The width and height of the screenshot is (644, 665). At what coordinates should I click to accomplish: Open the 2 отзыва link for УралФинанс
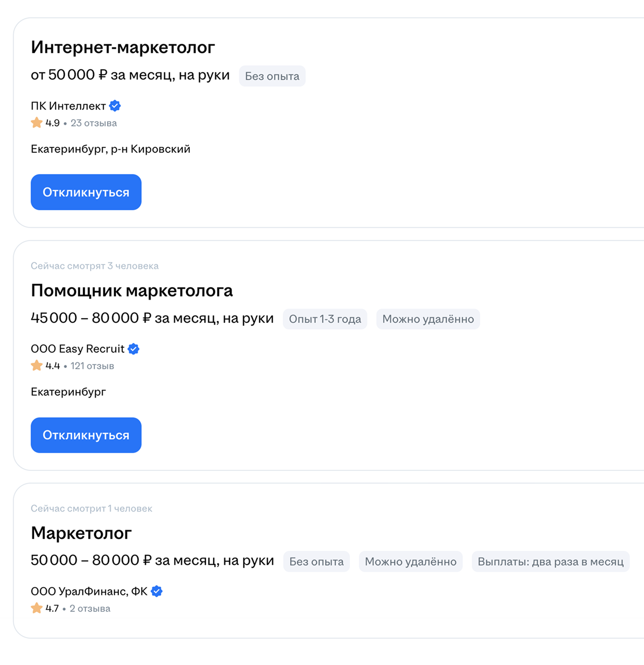pyautogui.click(x=90, y=609)
